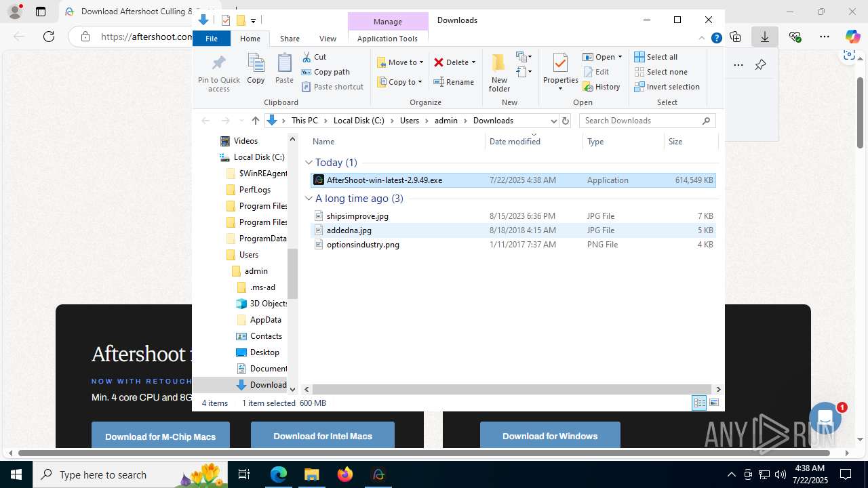Refresh the Downloads folder
Image resolution: width=868 pixels, height=488 pixels.
[566, 121]
